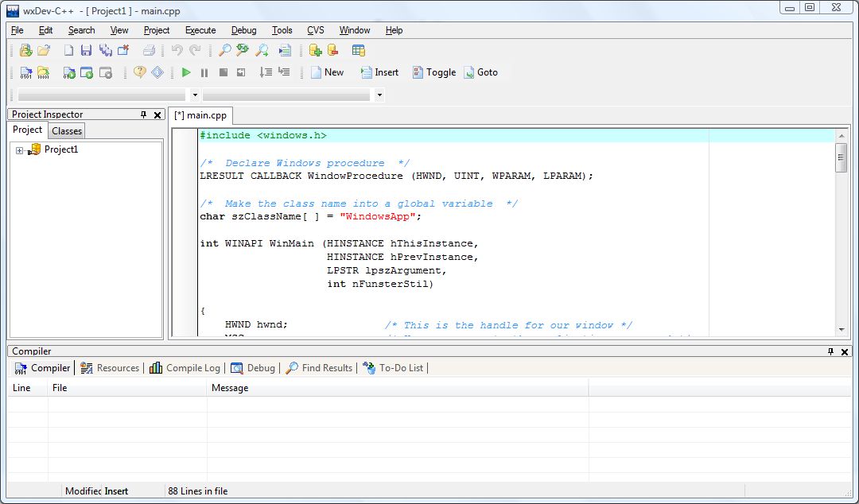Pin the Project Inspector panel
The width and height of the screenshot is (859, 504).
tap(143, 114)
